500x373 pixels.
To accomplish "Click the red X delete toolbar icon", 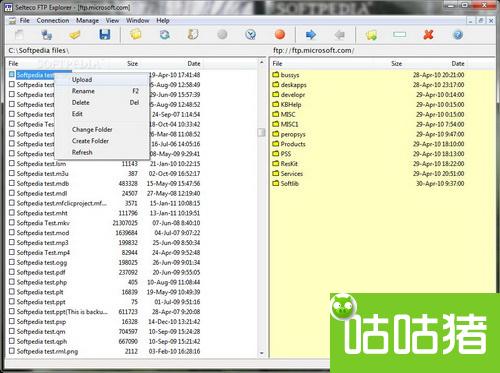I will coord(428,35).
